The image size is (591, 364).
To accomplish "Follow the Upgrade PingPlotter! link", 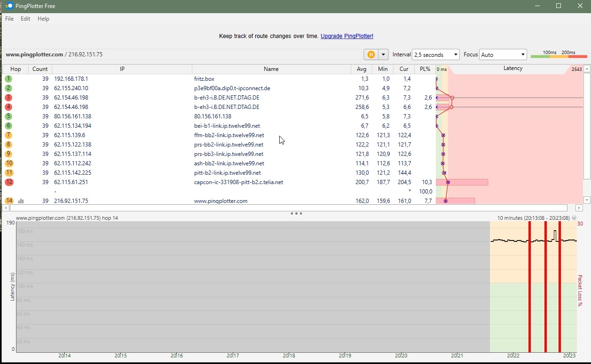I will pyautogui.click(x=347, y=36).
